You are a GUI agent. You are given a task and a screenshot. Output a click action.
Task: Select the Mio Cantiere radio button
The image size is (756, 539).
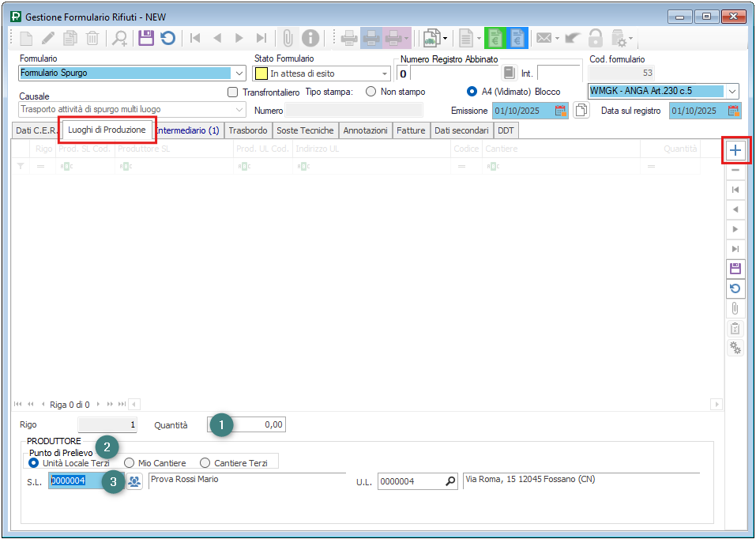click(130, 463)
